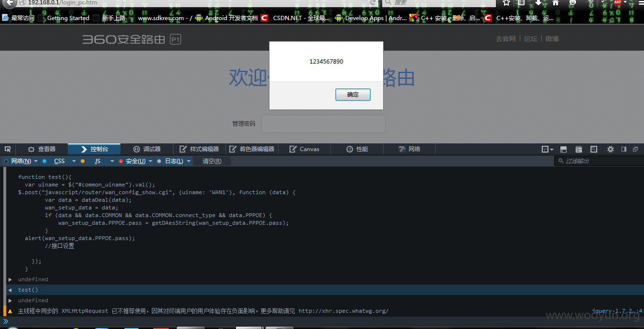This screenshot has height=329, width=644.
Task: Click the smiley face toolbar icon
Action: click(573, 2)
